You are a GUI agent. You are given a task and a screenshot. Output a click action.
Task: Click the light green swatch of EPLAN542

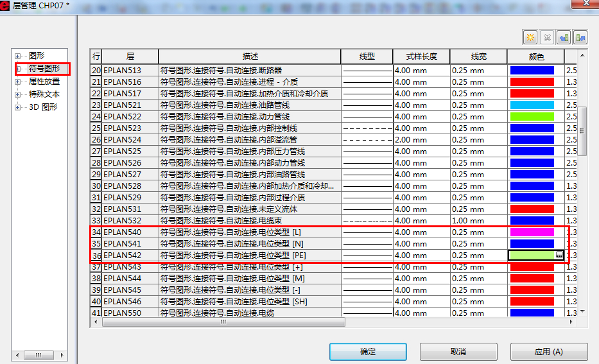(532, 255)
